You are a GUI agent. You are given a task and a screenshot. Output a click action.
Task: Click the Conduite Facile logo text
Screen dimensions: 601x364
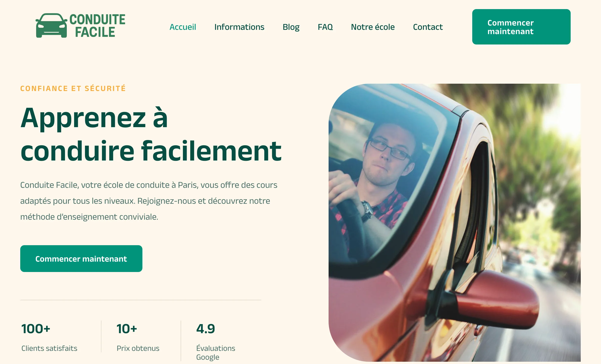(97, 26)
